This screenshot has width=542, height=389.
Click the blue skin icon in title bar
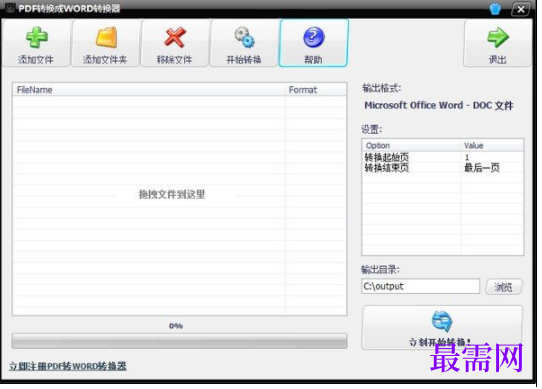click(495, 9)
